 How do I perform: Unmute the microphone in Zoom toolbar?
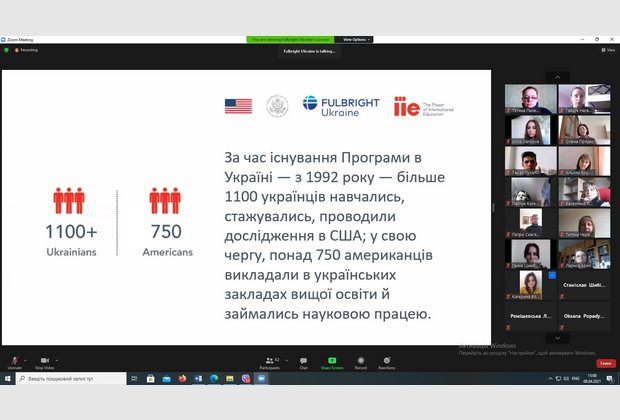[14, 362]
